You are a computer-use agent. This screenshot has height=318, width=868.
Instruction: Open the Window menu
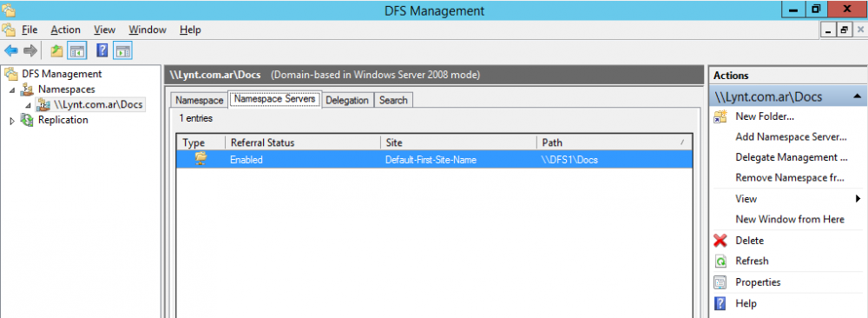(148, 30)
